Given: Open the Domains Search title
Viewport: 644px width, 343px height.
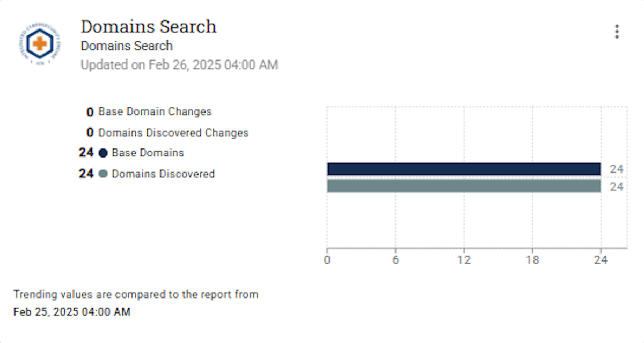Looking at the screenshot, I should [x=149, y=26].
